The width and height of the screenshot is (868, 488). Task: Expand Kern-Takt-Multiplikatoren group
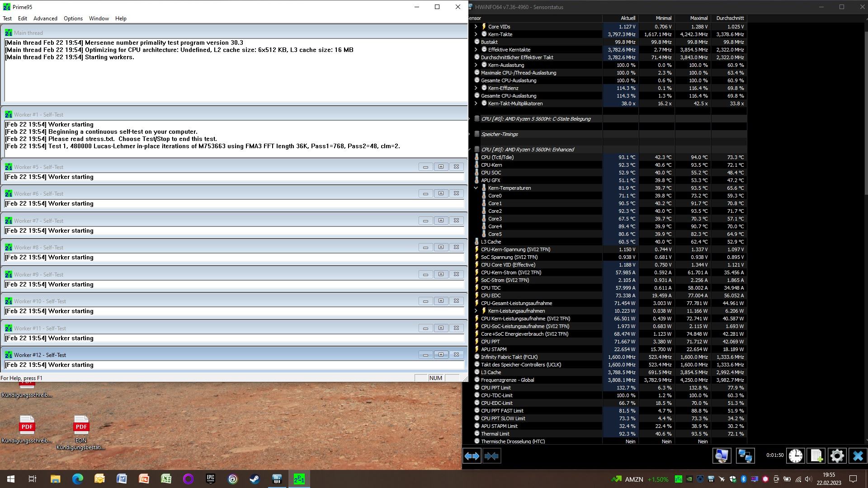[x=476, y=103]
